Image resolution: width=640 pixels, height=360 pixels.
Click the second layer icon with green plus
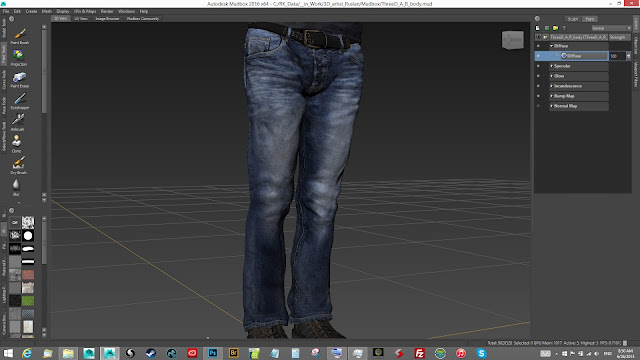[x=547, y=28]
